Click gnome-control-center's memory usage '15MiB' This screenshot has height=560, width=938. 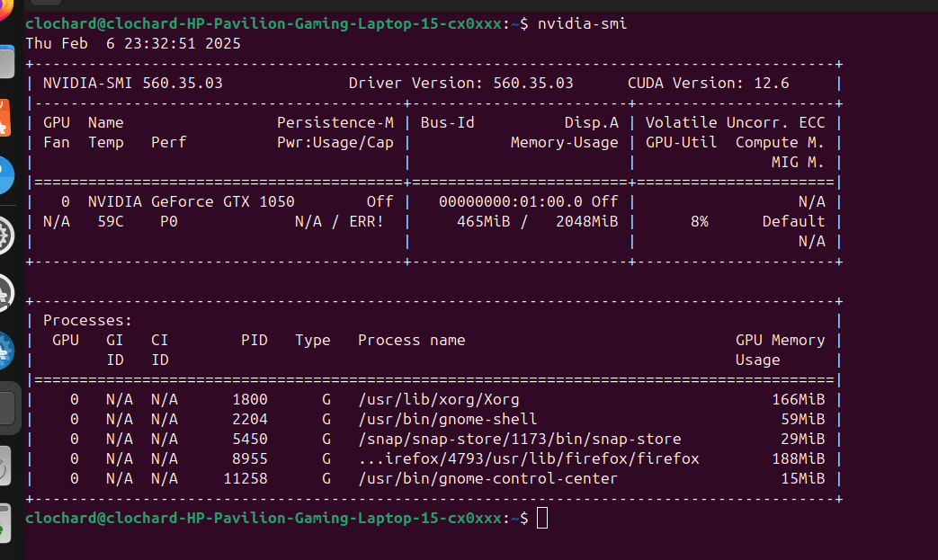tap(803, 479)
